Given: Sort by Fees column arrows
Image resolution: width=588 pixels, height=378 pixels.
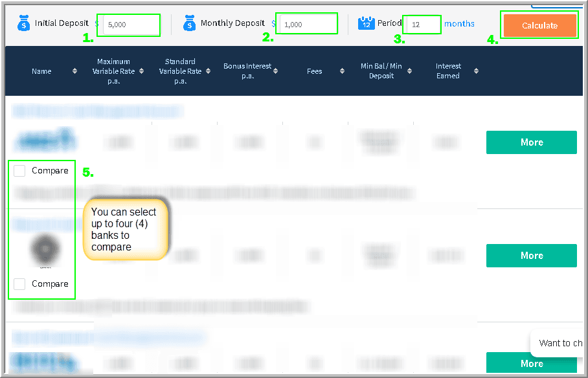Looking at the screenshot, I should (342, 71).
